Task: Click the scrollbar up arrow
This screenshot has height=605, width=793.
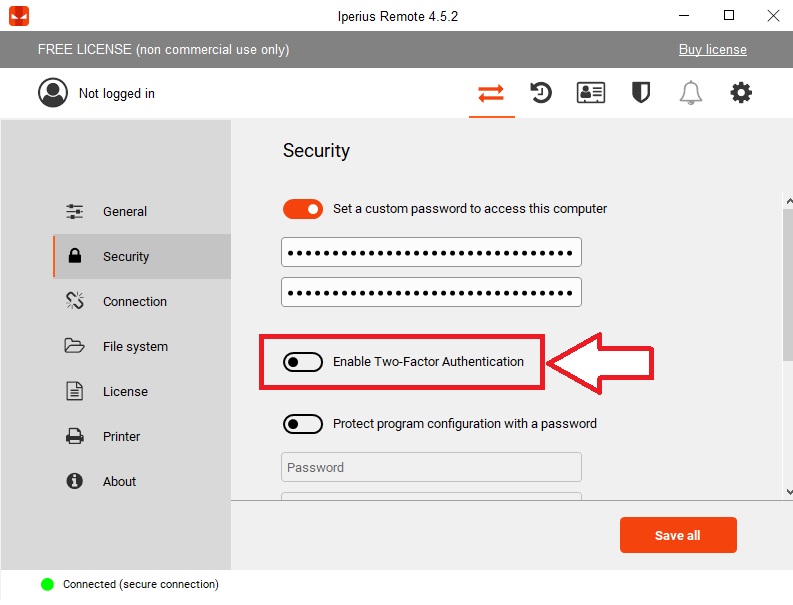Action: [788, 201]
